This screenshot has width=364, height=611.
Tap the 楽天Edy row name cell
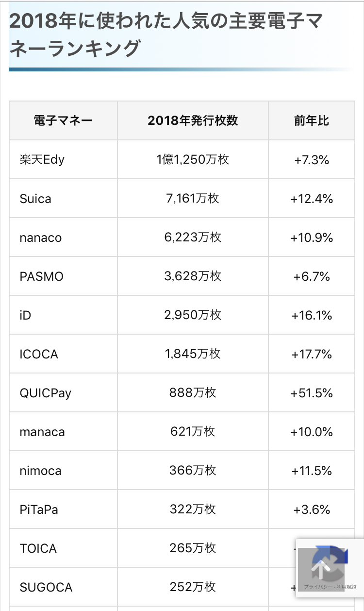click(x=63, y=159)
